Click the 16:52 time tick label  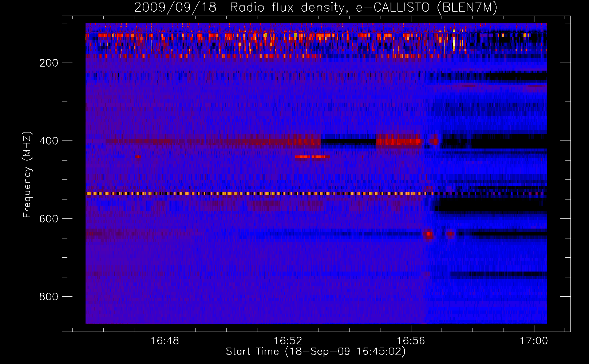288,341
